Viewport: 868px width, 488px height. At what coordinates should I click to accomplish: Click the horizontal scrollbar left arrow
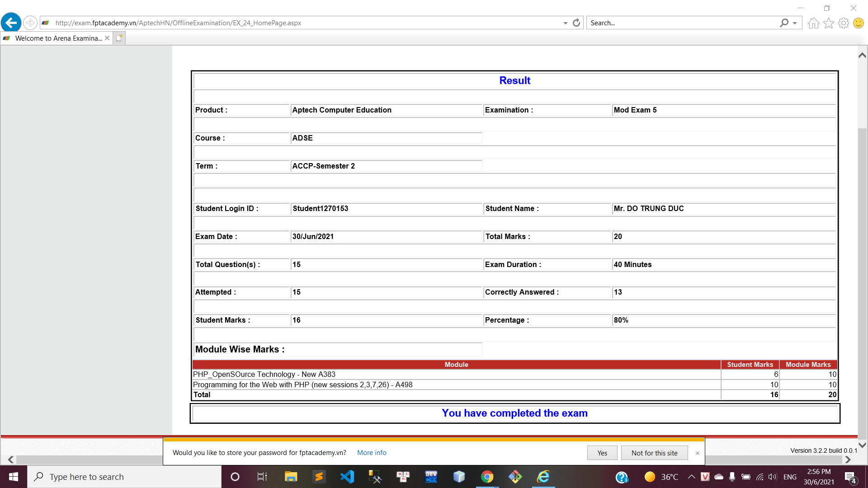pyautogui.click(x=11, y=460)
